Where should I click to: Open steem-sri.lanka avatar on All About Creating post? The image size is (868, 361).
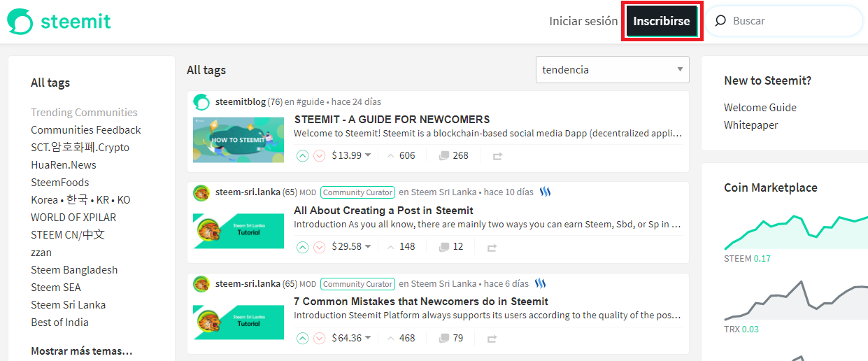coord(201,192)
